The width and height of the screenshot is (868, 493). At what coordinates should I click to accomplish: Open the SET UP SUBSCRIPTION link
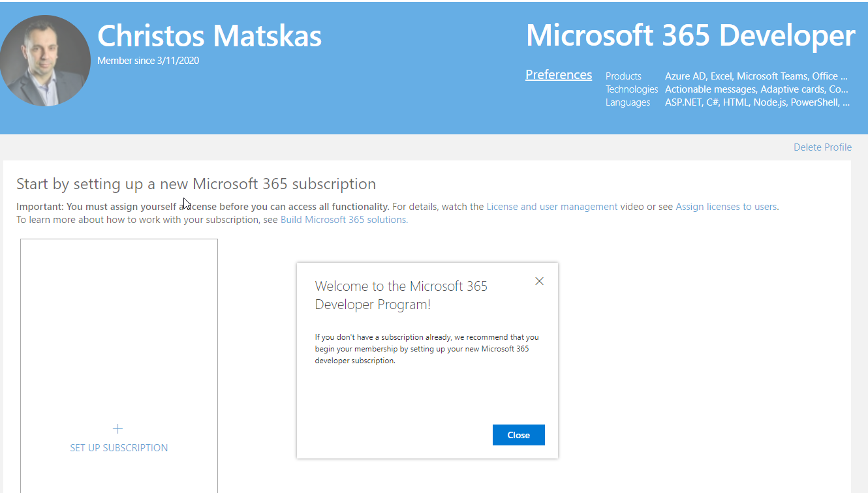point(119,448)
